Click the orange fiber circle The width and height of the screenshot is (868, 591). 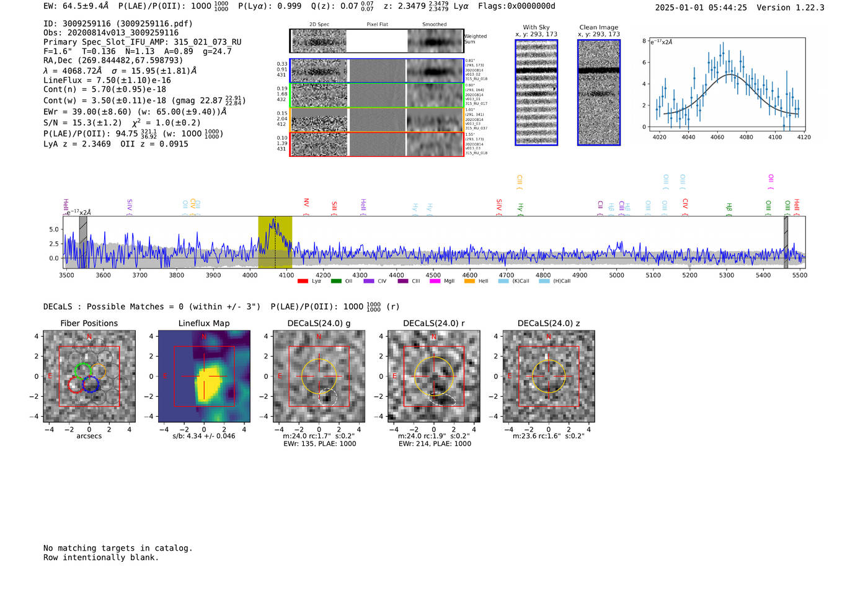pyautogui.click(x=98, y=371)
